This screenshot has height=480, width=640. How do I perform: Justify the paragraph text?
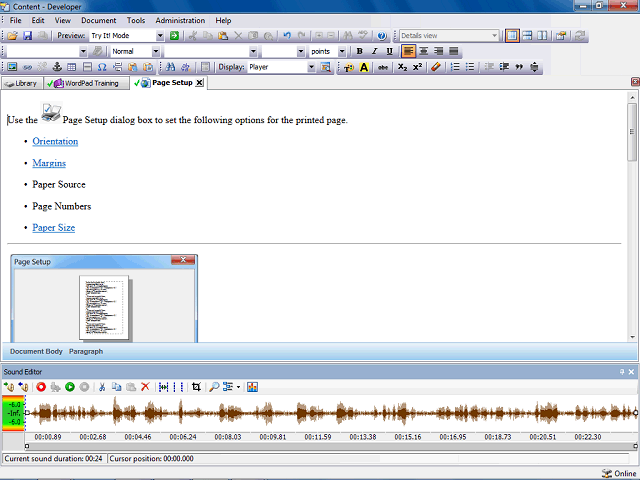(453, 51)
